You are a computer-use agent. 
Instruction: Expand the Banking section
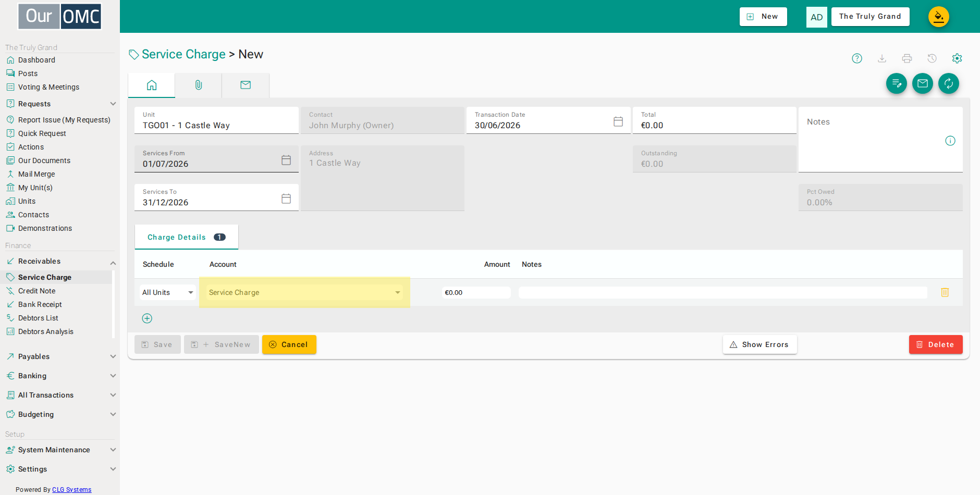coord(60,376)
